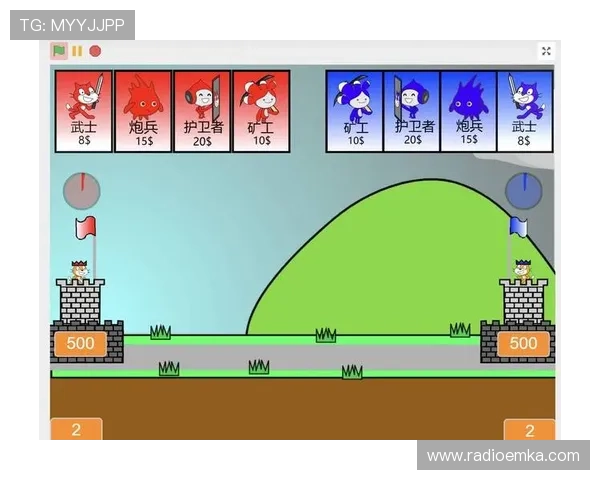Click the left castle's 500 health label

tap(80, 344)
